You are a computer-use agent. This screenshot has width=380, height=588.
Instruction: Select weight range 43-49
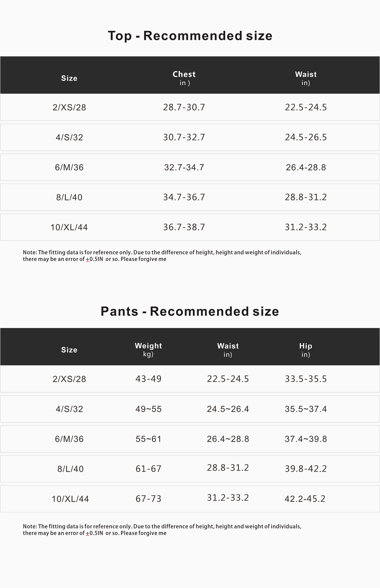(x=148, y=379)
